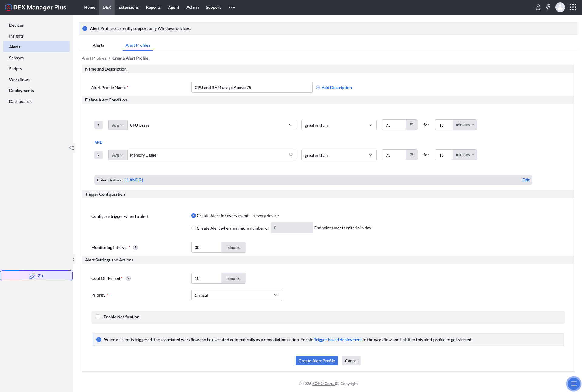582x392 pixels.
Task: Click Create Alert Profile button
Action: pos(316,361)
